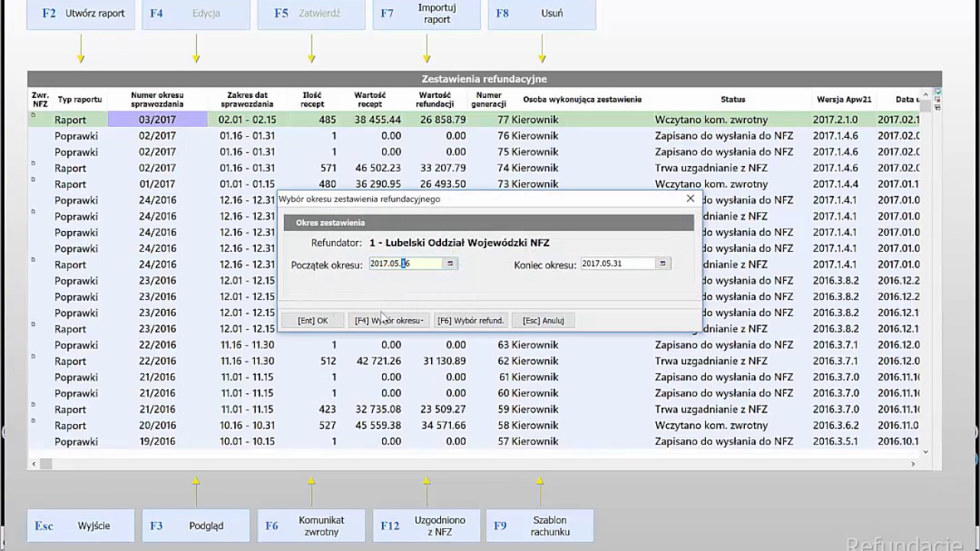Image resolution: width=980 pixels, height=551 pixels.
Task: Click third small icon beside table scrollbar
Action: tap(937, 108)
